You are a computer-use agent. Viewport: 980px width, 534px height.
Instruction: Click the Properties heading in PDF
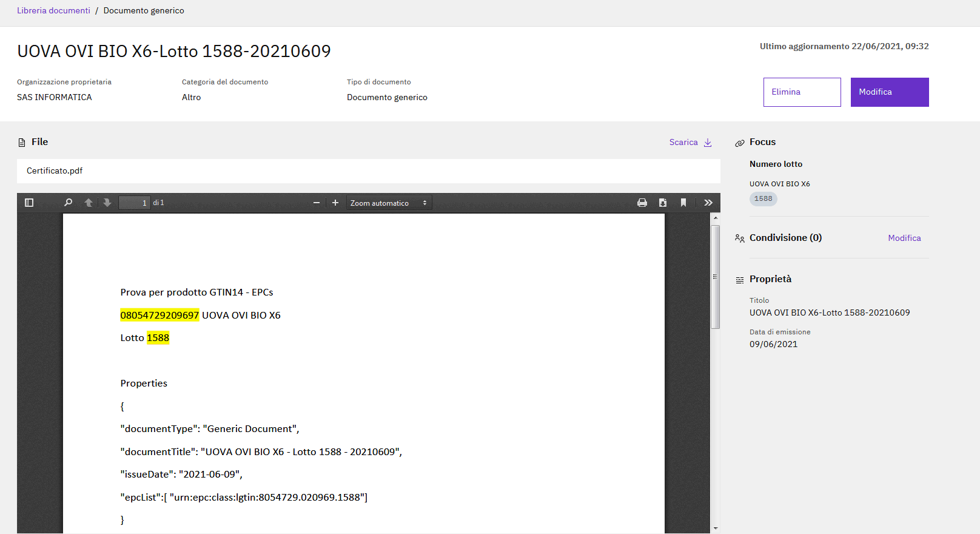[x=144, y=384]
